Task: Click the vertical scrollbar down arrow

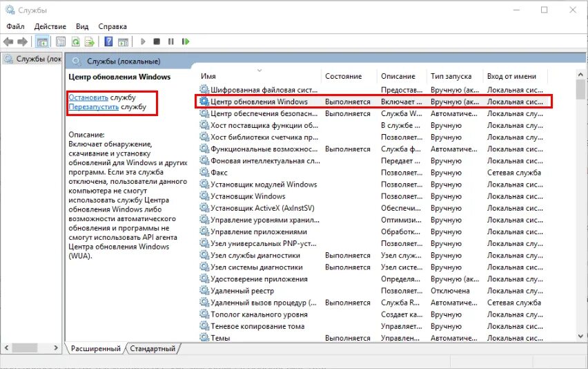Action: [x=580, y=336]
